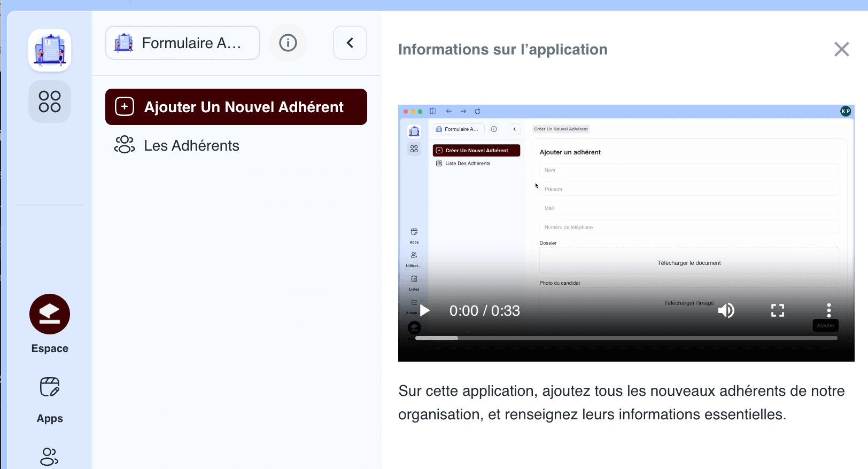Image resolution: width=868 pixels, height=469 pixels.
Task: Click the Espace label in sidebar
Action: [50, 348]
